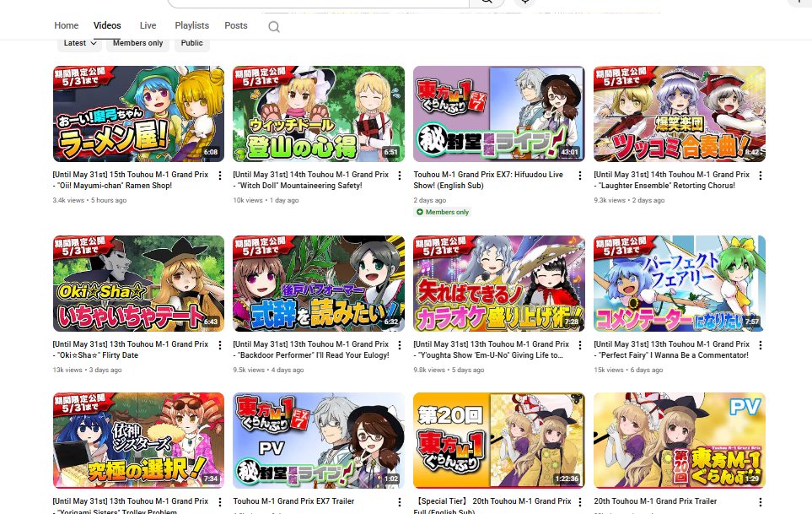Open Oki☆Sha☆ Flirty Date title link

(131, 349)
